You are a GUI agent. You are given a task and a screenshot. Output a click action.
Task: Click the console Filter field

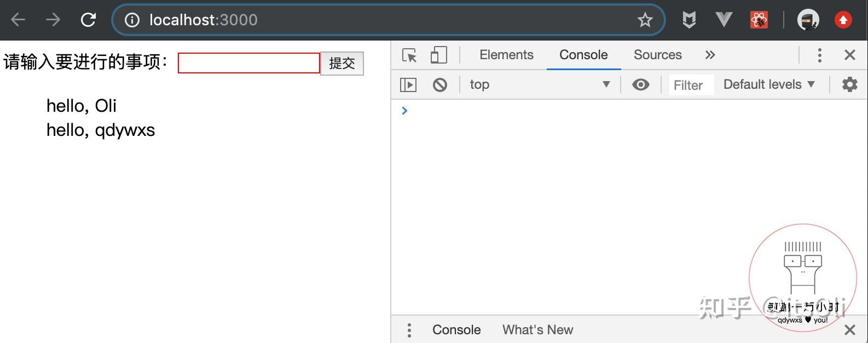(691, 85)
